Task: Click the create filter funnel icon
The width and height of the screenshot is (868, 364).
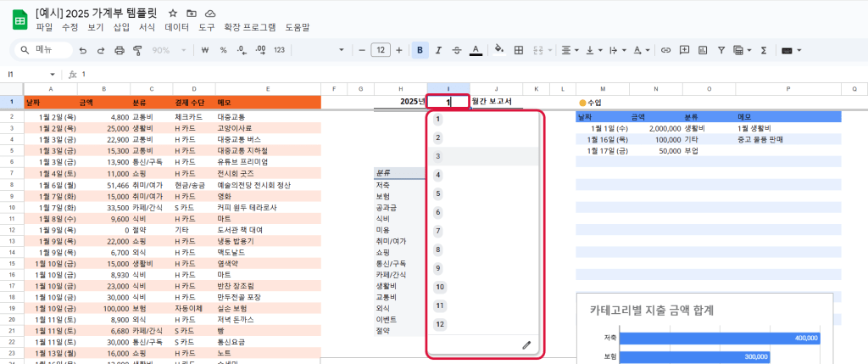Action: (721, 50)
